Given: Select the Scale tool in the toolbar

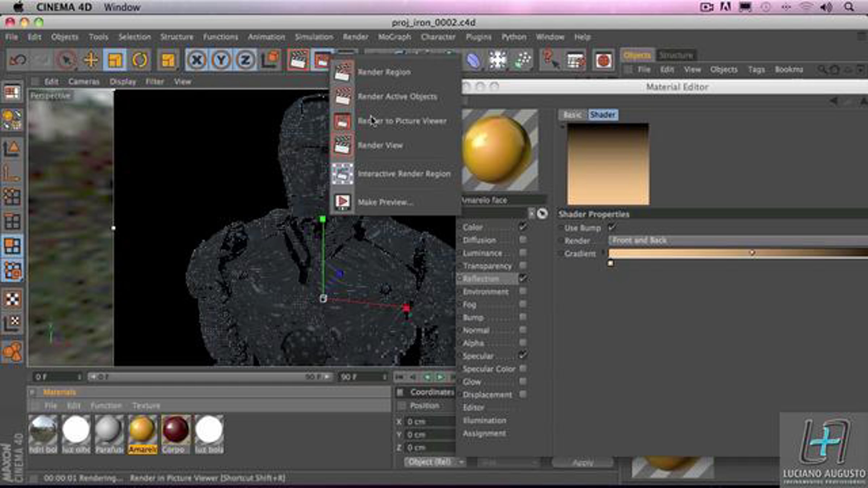Looking at the screenshot, I should pos(115,60).
